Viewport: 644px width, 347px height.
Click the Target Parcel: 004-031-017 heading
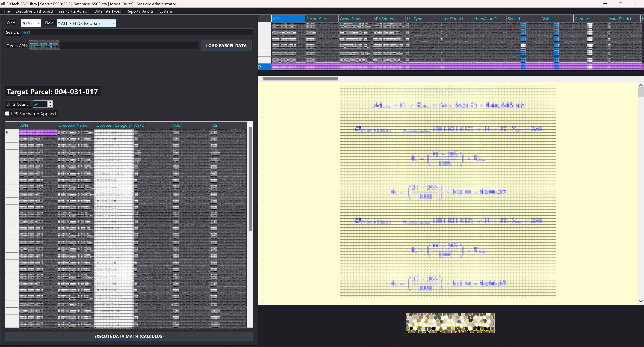(x=53, y=92)
